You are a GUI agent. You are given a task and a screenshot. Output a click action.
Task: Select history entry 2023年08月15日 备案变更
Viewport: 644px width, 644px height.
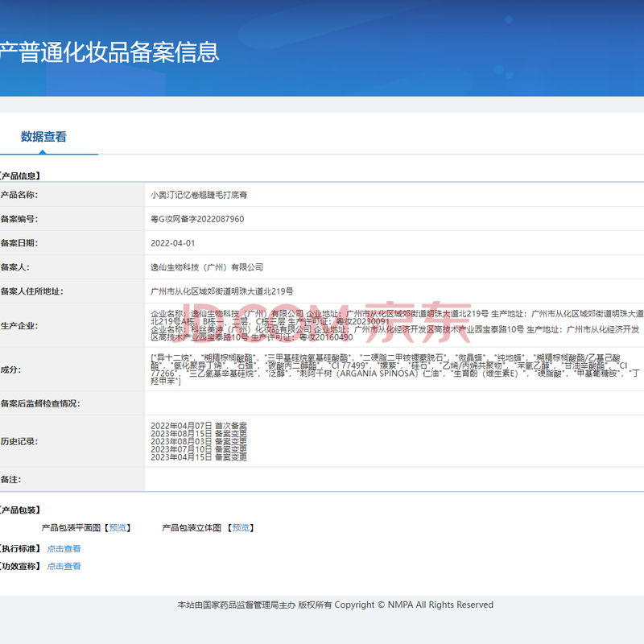point(199,434)
